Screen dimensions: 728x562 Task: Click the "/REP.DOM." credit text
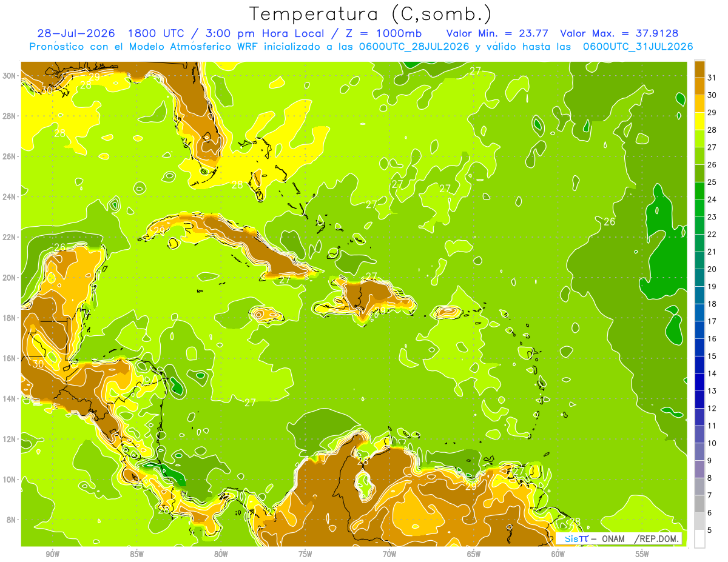click(657, 539)
